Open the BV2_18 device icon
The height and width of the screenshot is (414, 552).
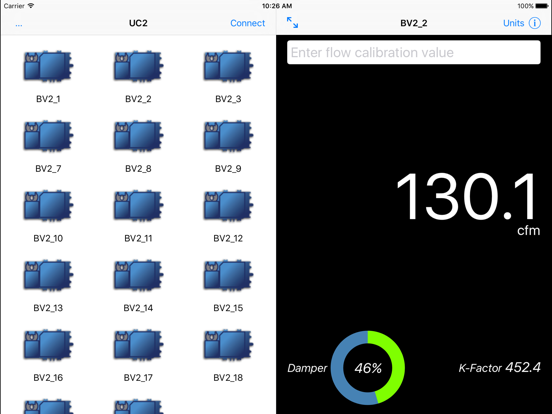(228, 345)
